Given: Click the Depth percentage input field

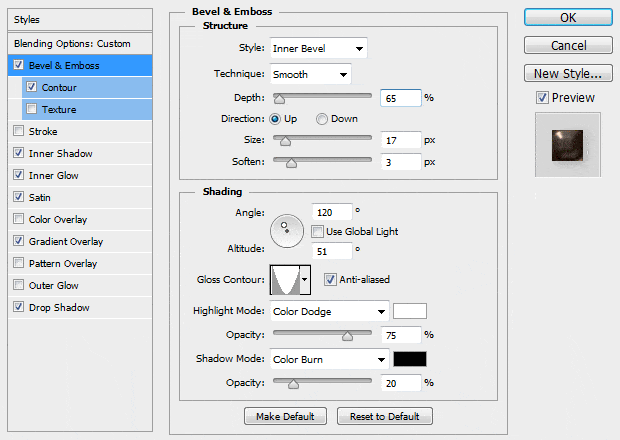Looking at the screenshot, I should tap(400, 98).
